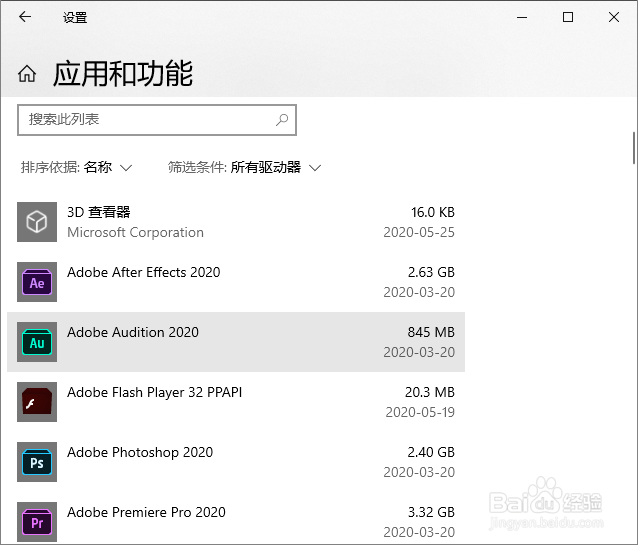This screenshot has height=545, width=638.
Task: Click the 2020-05-25 install date
Action: point(419,232)
